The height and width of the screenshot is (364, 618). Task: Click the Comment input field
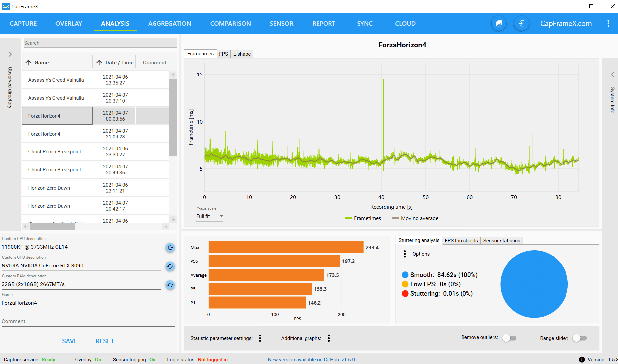point(88,321)
